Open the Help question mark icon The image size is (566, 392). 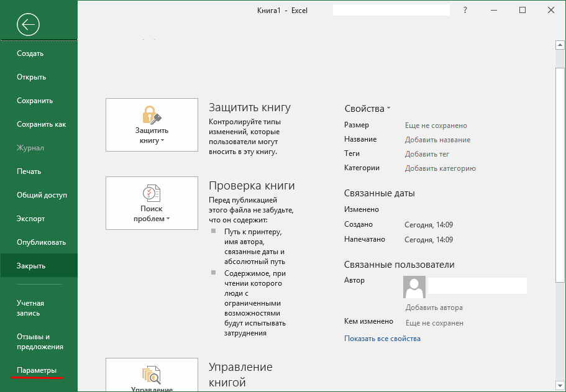[465, 10]
